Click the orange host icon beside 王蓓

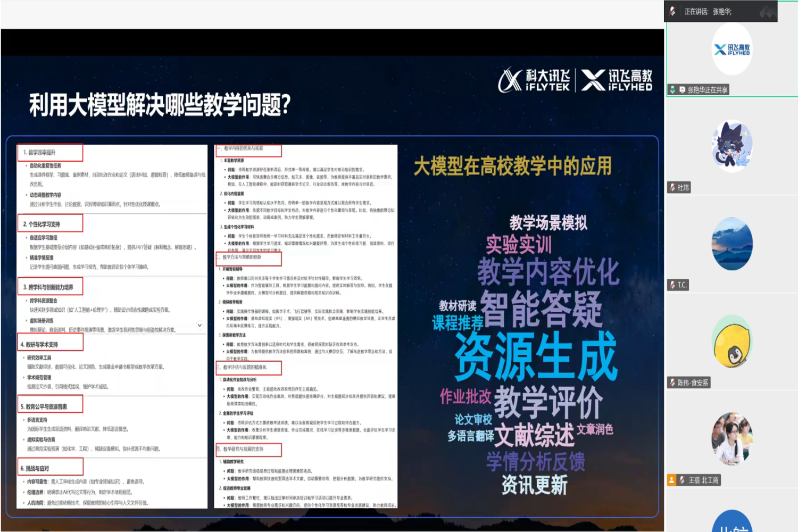(x=672, y=480)
